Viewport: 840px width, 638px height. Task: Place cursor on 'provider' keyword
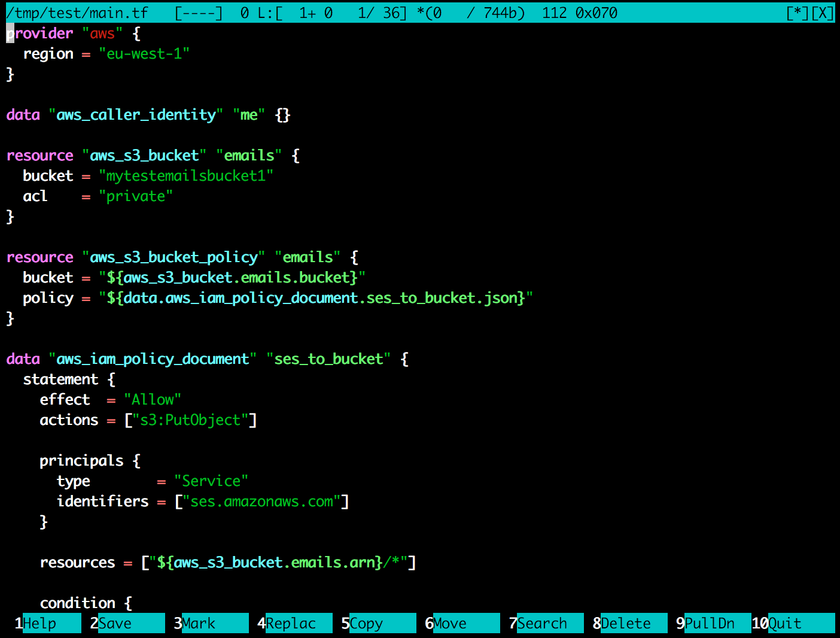coord(39,34)
